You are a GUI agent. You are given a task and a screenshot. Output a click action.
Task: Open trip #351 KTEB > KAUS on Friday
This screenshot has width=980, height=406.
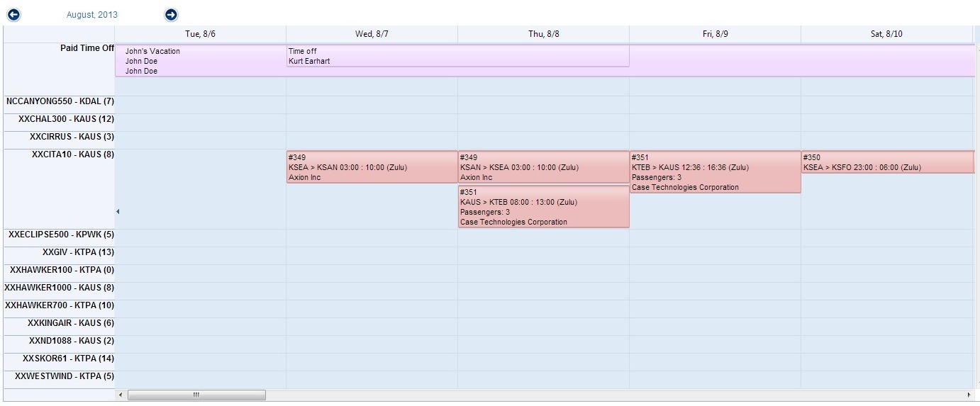click(x=715, y=172)
